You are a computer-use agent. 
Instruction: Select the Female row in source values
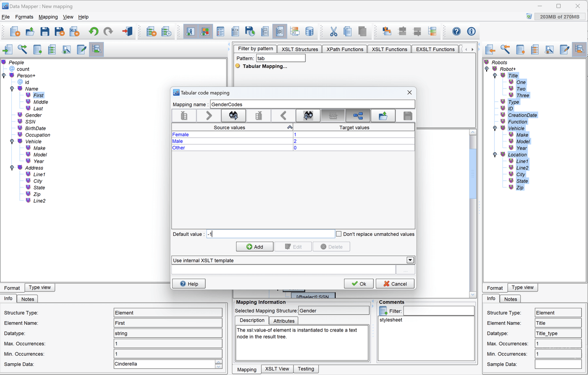click(232, 135)
